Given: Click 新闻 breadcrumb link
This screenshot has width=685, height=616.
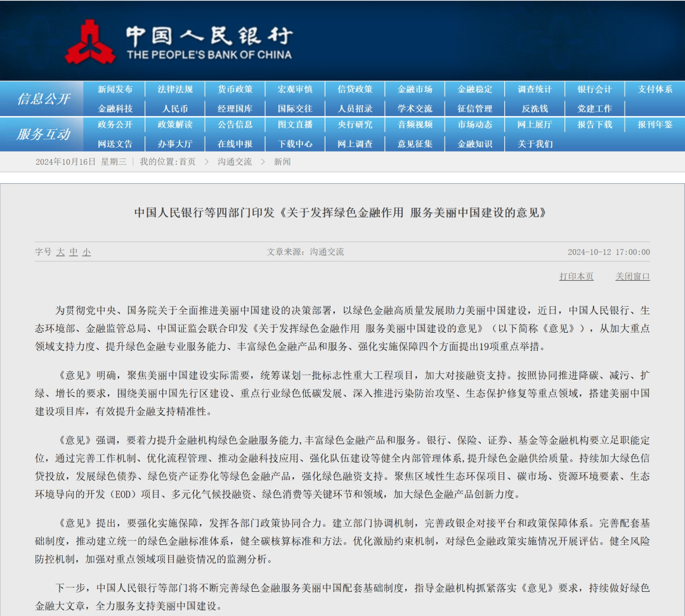Looking at the screenshot, I should click(282, 162).
